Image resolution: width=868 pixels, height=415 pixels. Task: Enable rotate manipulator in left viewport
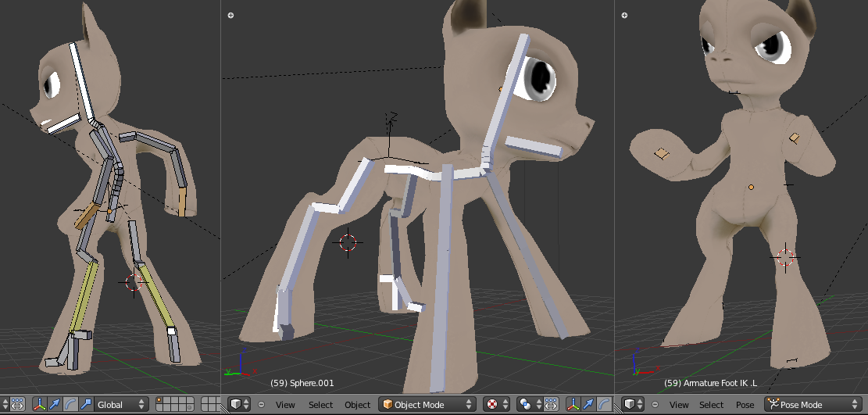(x=70, y=405)
